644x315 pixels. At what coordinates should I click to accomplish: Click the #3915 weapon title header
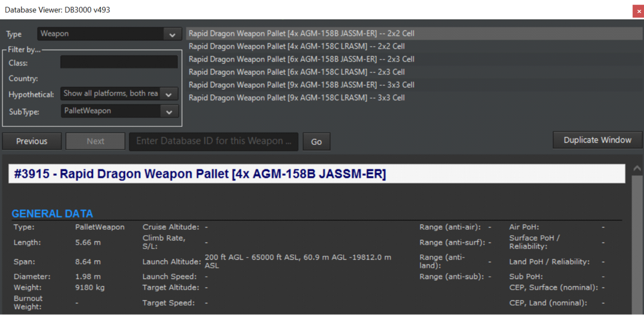coord(200,174)
